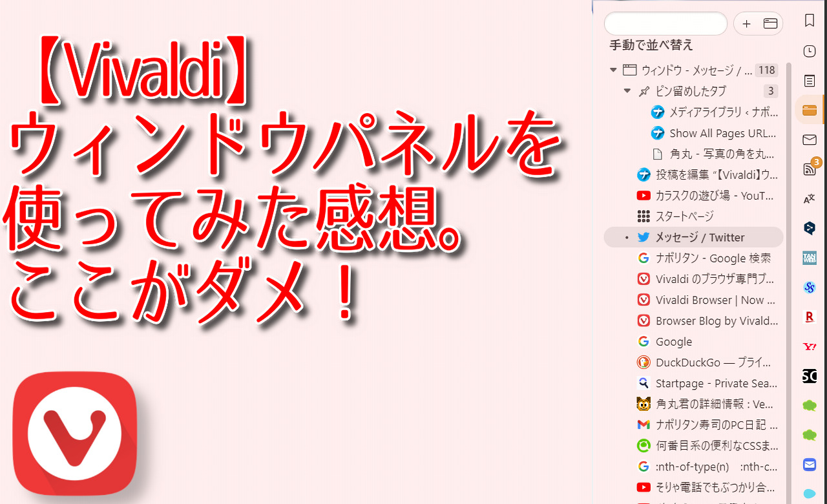
Task: Switch to 何番目系の便利なCSS tab
Action: [x=693, y=445]
